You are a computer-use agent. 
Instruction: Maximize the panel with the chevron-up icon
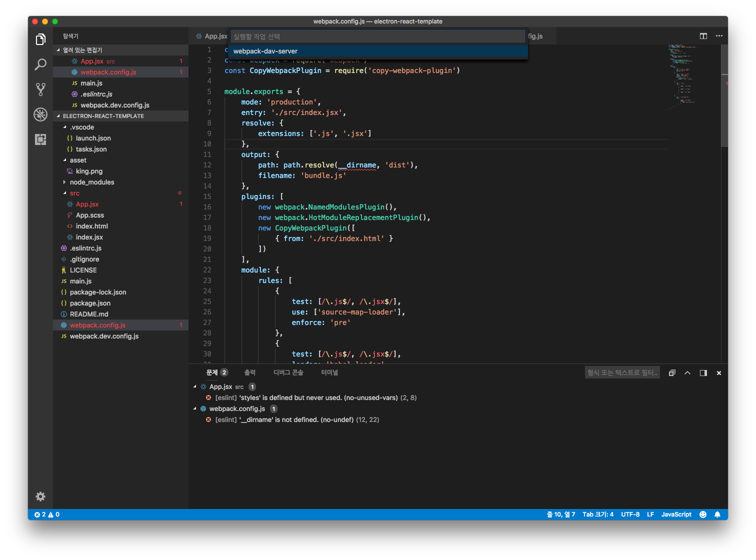[687, 373]
